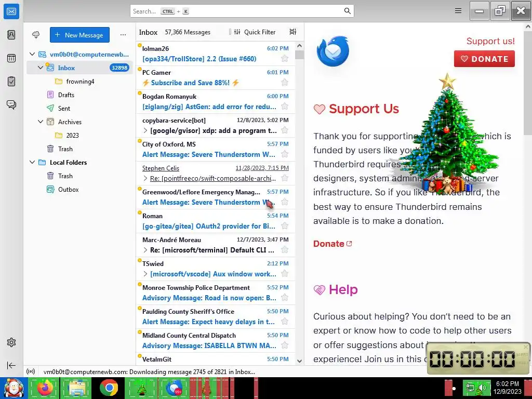Star the lolman26 message
The image size is (532, 399).
tap(285, 58)
